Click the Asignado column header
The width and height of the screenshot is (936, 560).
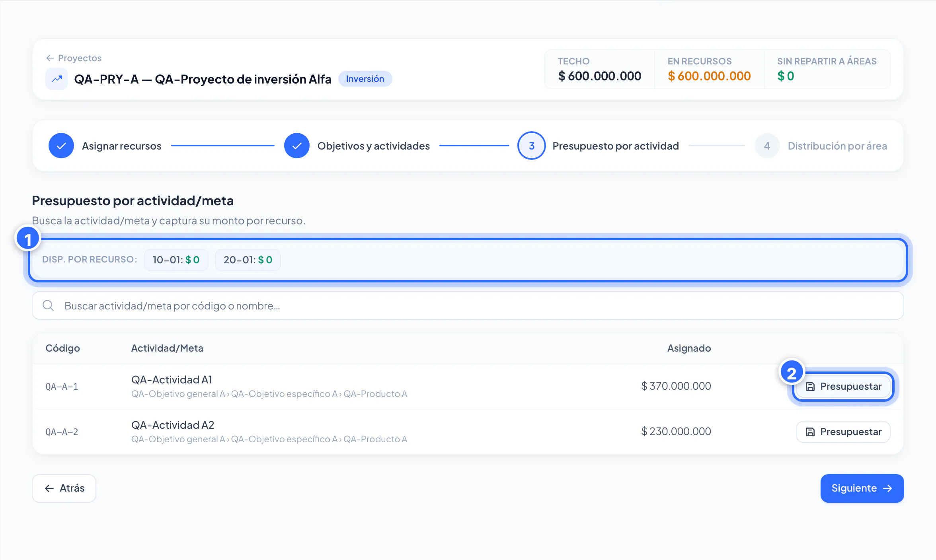(689, 348)
